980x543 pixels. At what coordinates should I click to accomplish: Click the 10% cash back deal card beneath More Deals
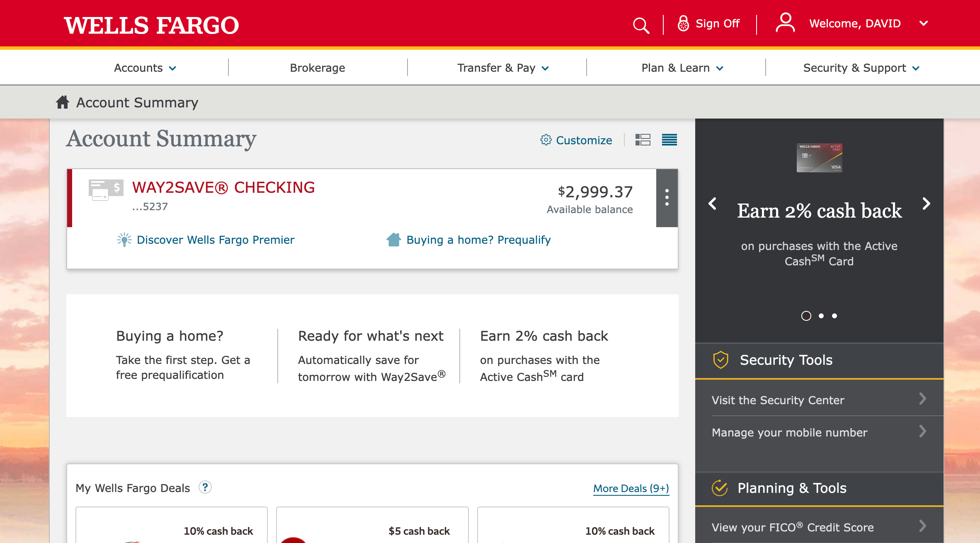573,525
